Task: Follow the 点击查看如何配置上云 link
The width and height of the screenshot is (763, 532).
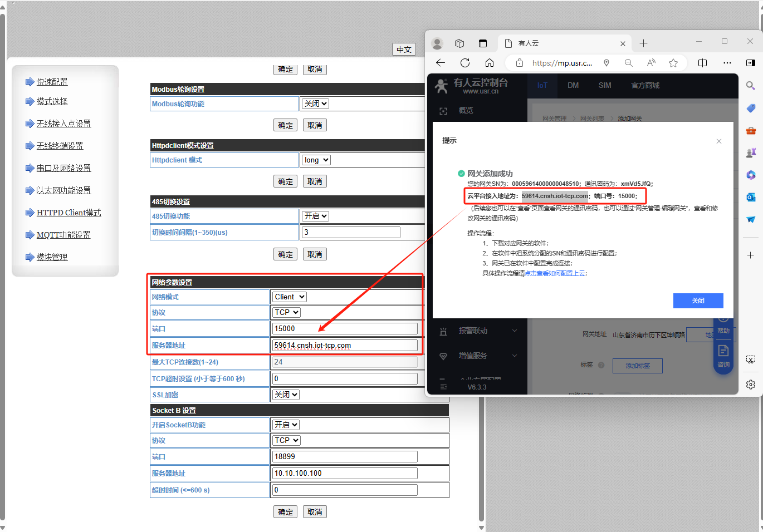Action: 555,273
